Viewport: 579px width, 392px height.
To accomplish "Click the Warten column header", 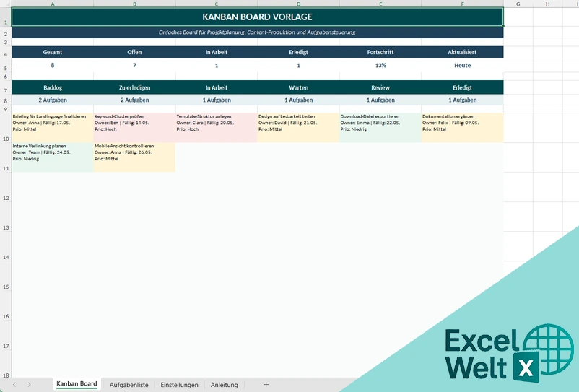I will point(298,87).
